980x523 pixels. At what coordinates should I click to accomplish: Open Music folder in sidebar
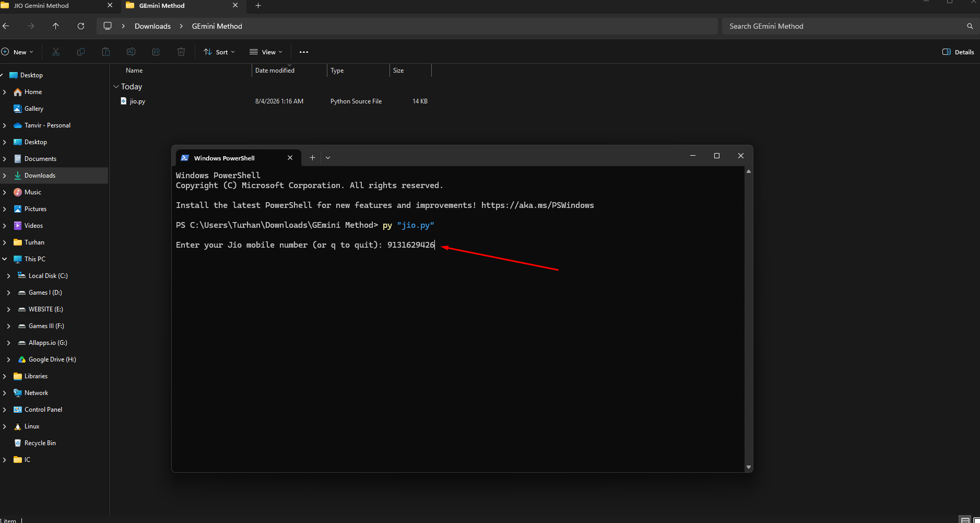point(33,192)
